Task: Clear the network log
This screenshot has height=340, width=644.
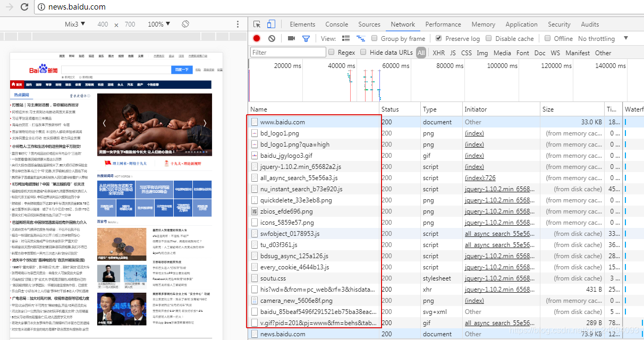Action: click(x=272, y=38)
